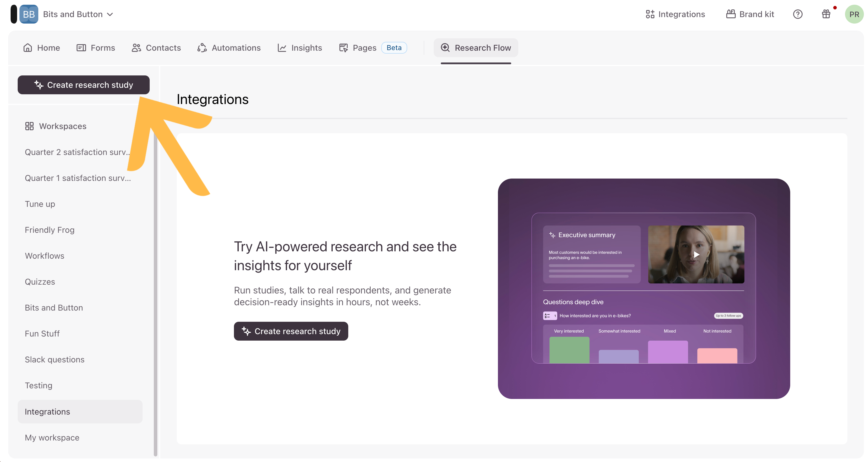Image resolution: width=868 pixels, height=462 pixels.
Task: Click the Workspaces grid icon
Action: (x=29, y=126)
